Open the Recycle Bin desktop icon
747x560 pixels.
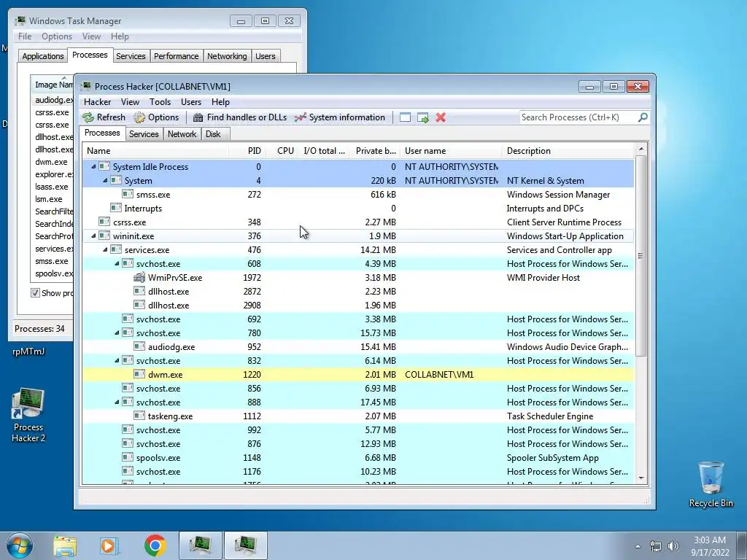click(711, 484)
